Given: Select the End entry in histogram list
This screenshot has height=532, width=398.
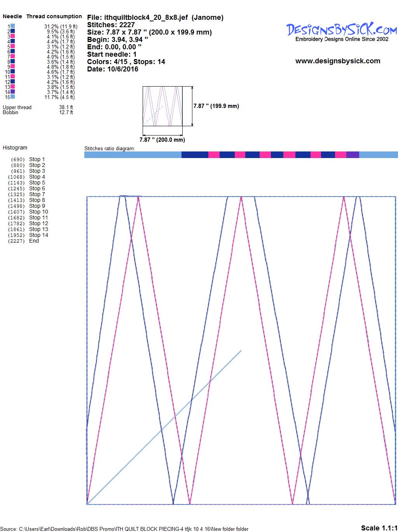Looking at the screenshot, I should tap(34, 241).
